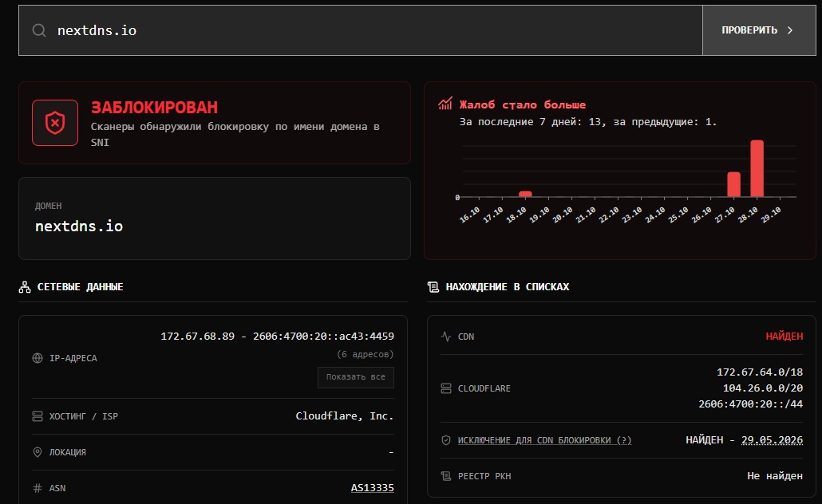The width and height of the screenshot is (822, 504).
Task: Select the complaint bar for 27.10
Action: click(x=734, y=184)
